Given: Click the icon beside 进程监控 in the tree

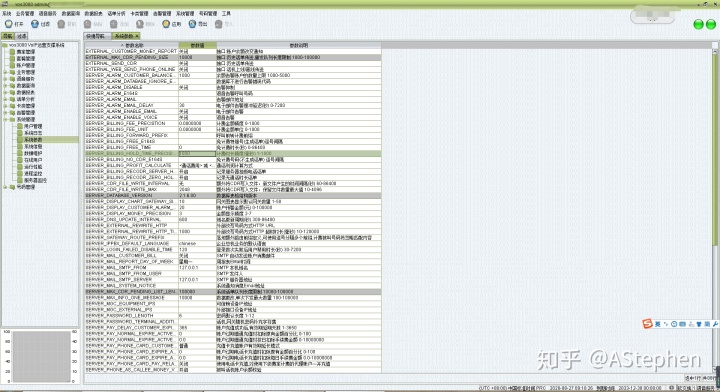Looking at the screenshot, I should tap(20, 174).
